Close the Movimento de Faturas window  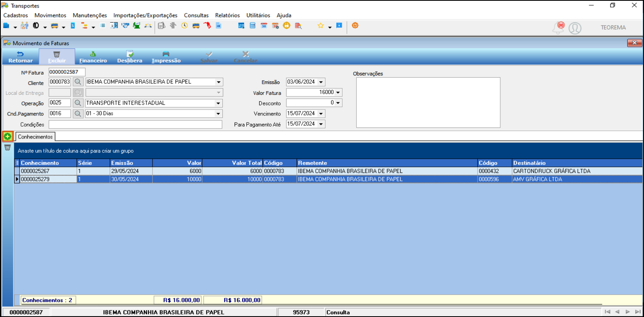point(634,43)
